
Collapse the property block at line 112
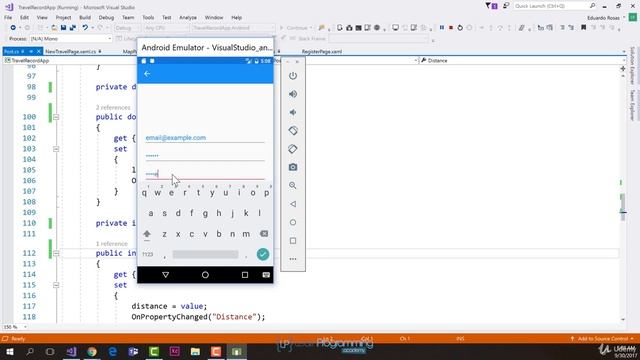[56, 253]
